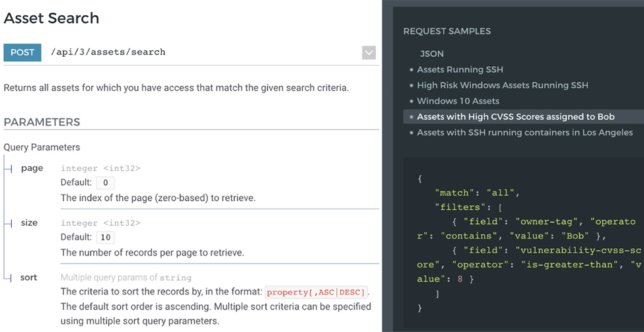Click the page parameter name
The width and height of the screenshot is (644, 332).
(32, 168)
